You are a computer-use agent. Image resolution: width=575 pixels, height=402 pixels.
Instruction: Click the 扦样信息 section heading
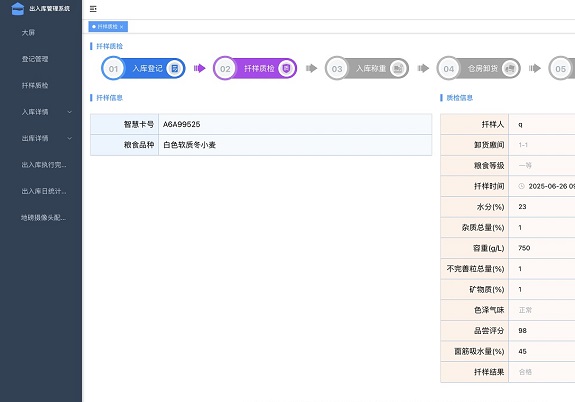pyautogui.click(x=109, y=98)
